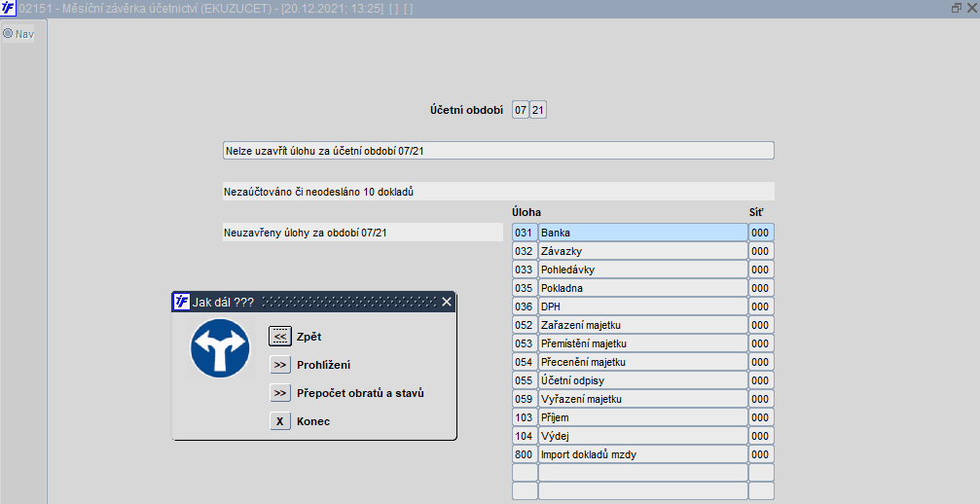Click the task code 036 for DPH
This screenshot has height=504, width=980.
[525, 306]
